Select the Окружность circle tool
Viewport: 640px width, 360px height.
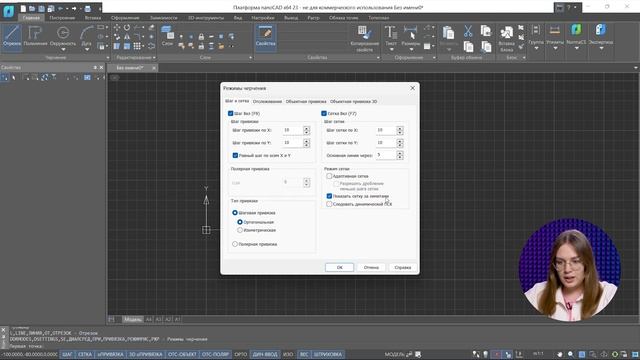point(63,36)
